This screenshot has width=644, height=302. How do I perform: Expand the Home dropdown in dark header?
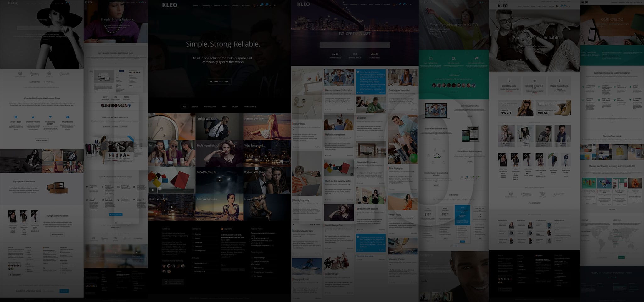pos(196,5)
